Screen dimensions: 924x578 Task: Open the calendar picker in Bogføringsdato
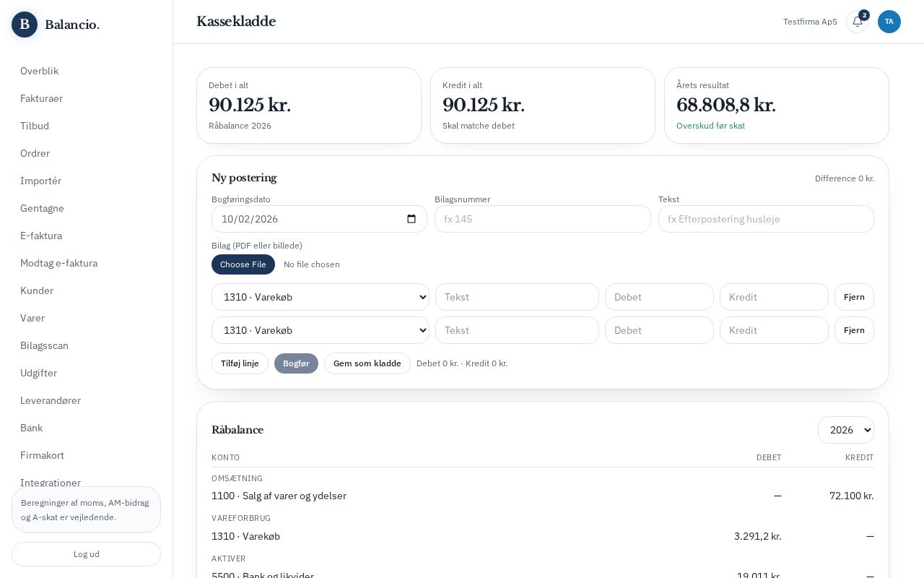coord(411,219)
